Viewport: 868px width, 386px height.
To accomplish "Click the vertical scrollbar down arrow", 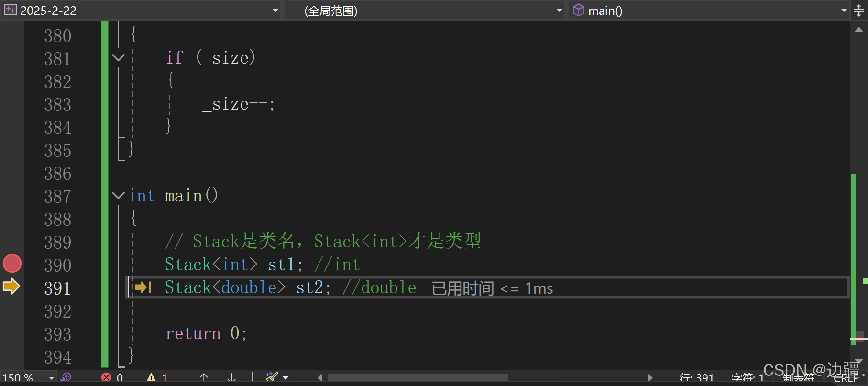I will [x=859, y=362].
